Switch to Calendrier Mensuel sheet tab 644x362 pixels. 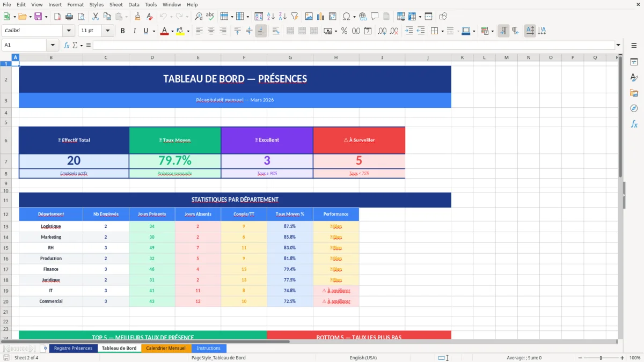(166, 348)
